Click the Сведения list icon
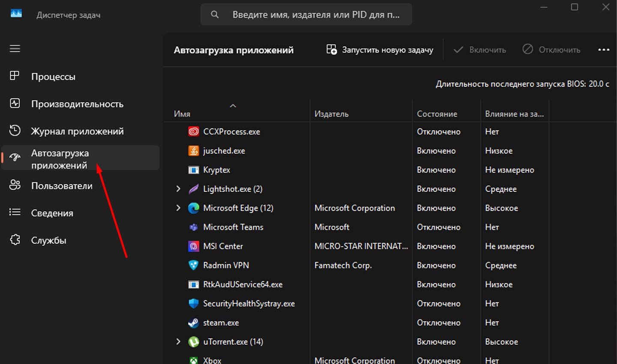Image resolution: width=617 pixels, height=364 pixels. coord(15,212)
